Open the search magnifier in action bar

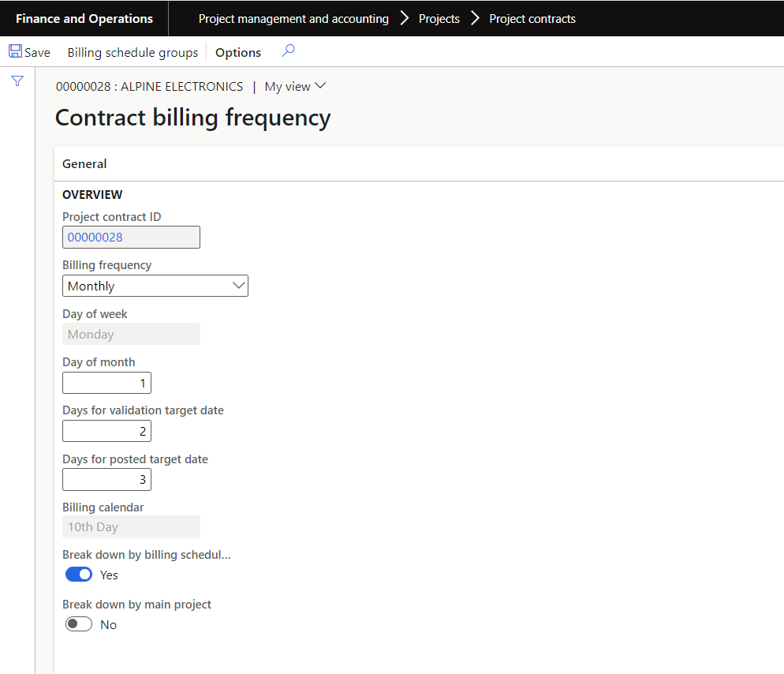pos(288,51)
